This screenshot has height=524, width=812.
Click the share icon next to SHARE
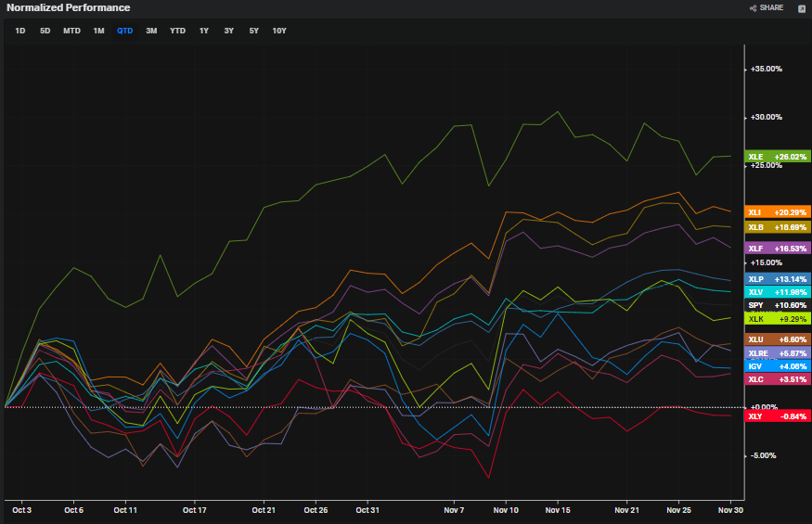[x=753, y=8]
